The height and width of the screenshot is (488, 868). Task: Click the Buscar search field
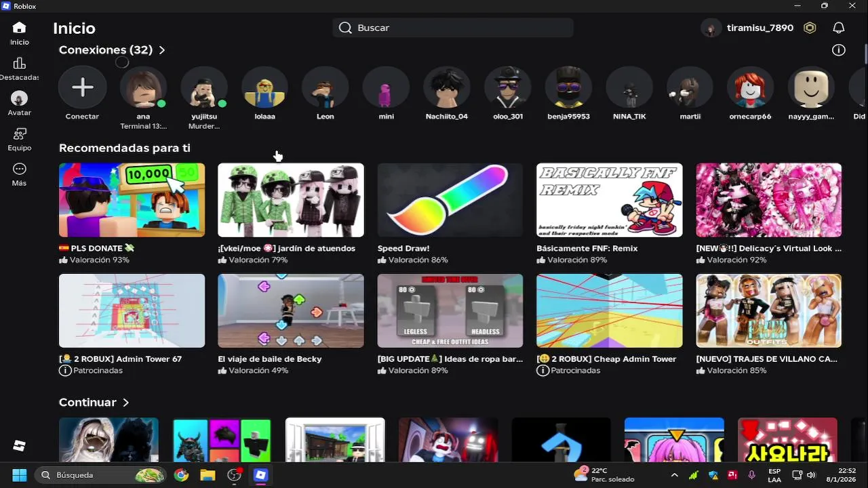(x=453, y=28)
